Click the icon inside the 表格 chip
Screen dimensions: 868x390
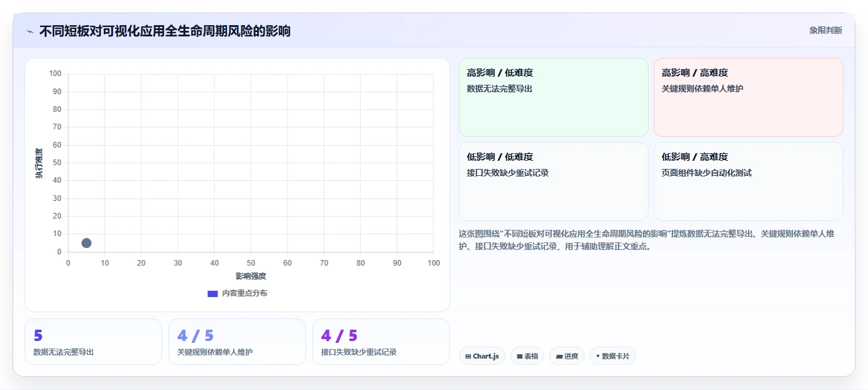coord(520,356)
